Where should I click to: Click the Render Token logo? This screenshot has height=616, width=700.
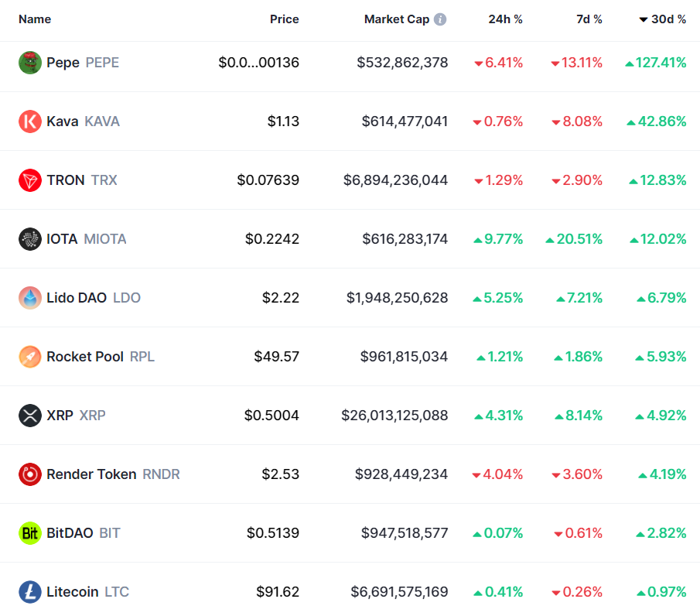(x=29, y=474)
